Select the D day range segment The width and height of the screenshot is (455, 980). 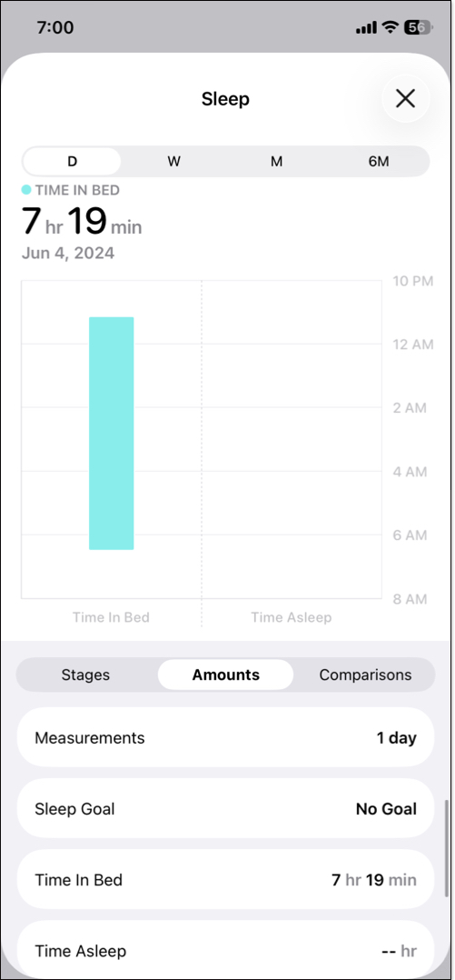pyautogui.click(x=72, y=161)
